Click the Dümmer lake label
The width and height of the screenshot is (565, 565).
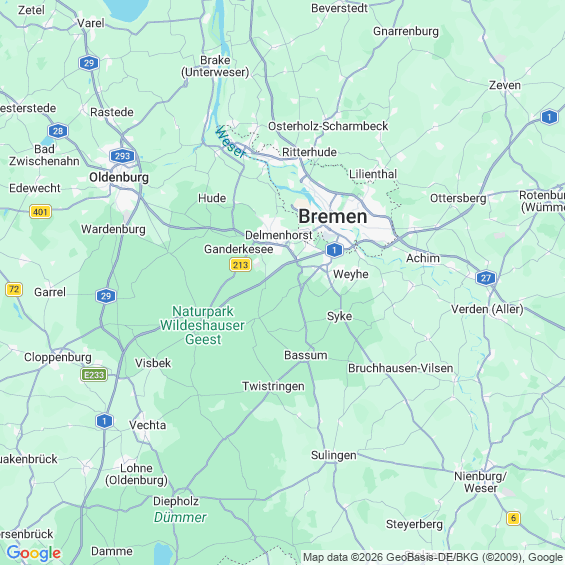coord(180,517)
